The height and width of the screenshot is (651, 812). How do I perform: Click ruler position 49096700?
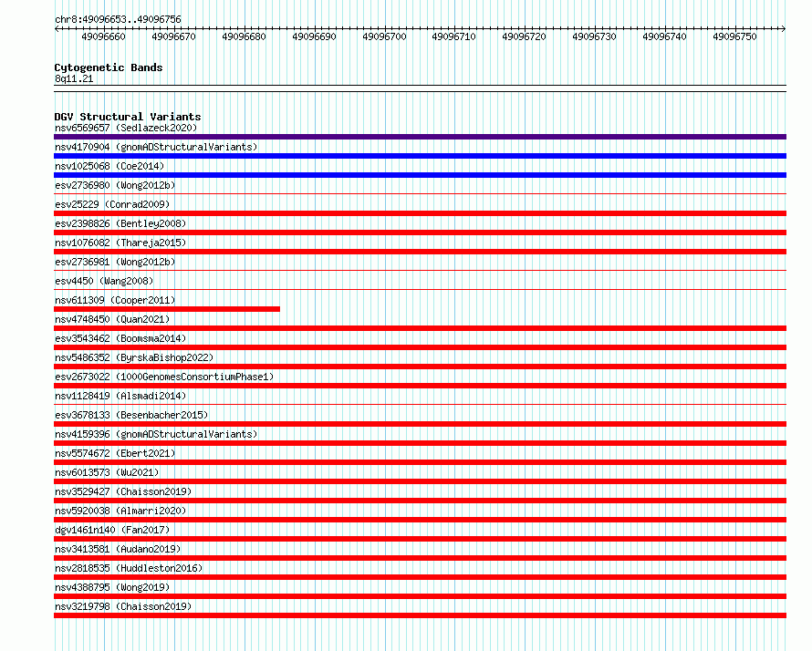[384, 36]
